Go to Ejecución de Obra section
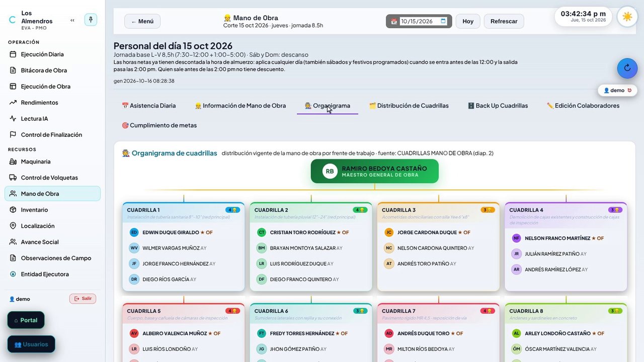644x362 pixels. 52,86
